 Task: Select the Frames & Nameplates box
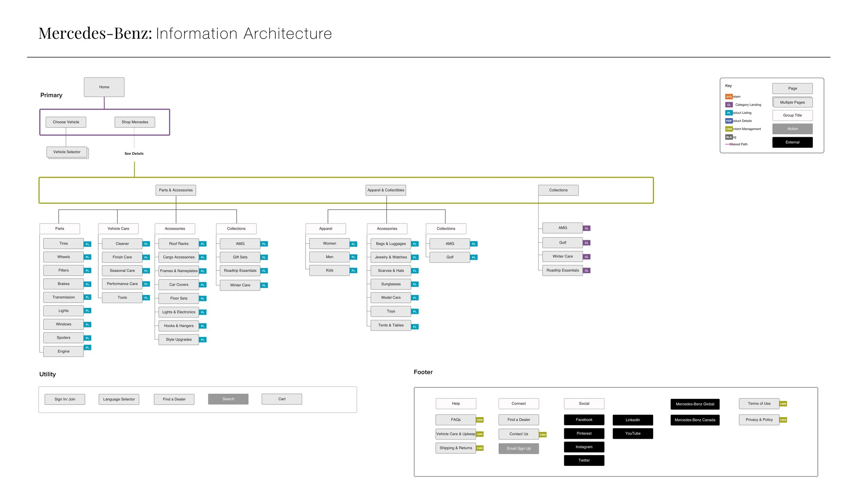pyautogui.click(x=179, y=271)
